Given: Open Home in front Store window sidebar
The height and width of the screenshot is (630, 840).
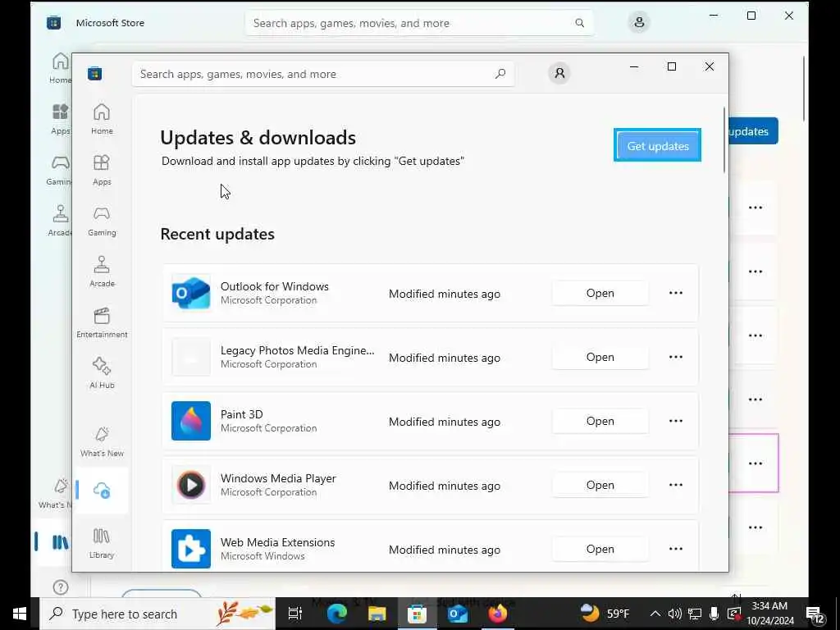Looking at the screenshot, I should [x=102, y=119].
